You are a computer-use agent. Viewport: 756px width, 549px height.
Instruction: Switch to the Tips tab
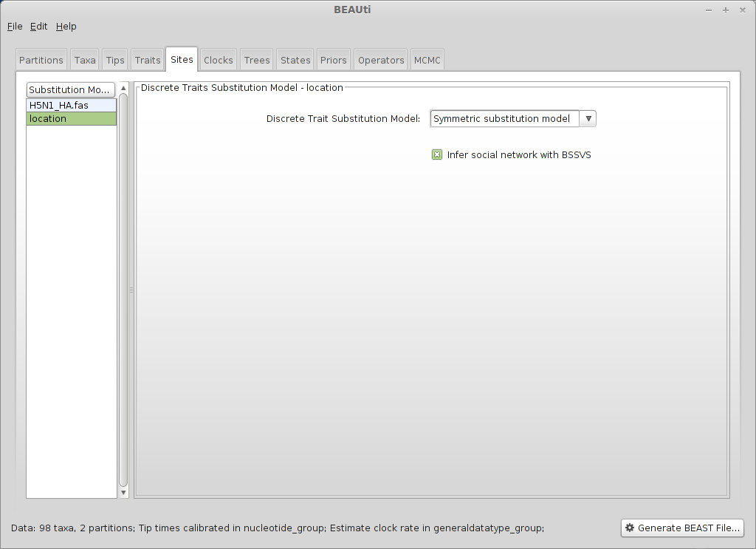[115, 61]
